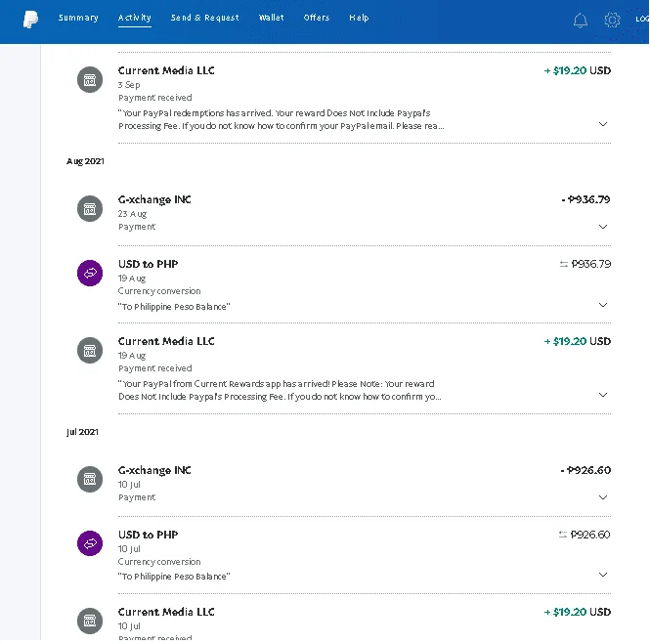650x644 pixels.
Task: Click the - ₱926.60 payment amount
Action: pyautogui.click(x=585, y=470)
